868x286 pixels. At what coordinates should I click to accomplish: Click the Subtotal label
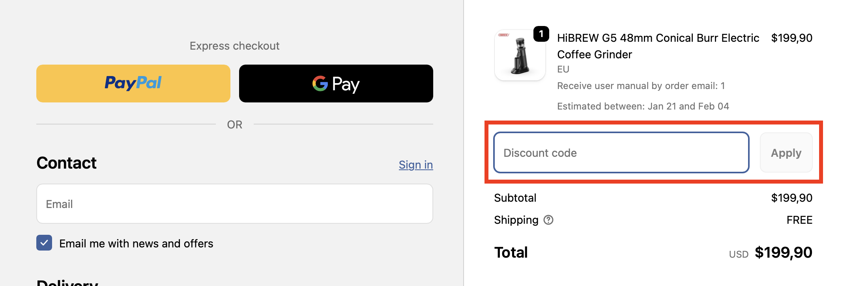pyautogui.click(x=515, y=198)
